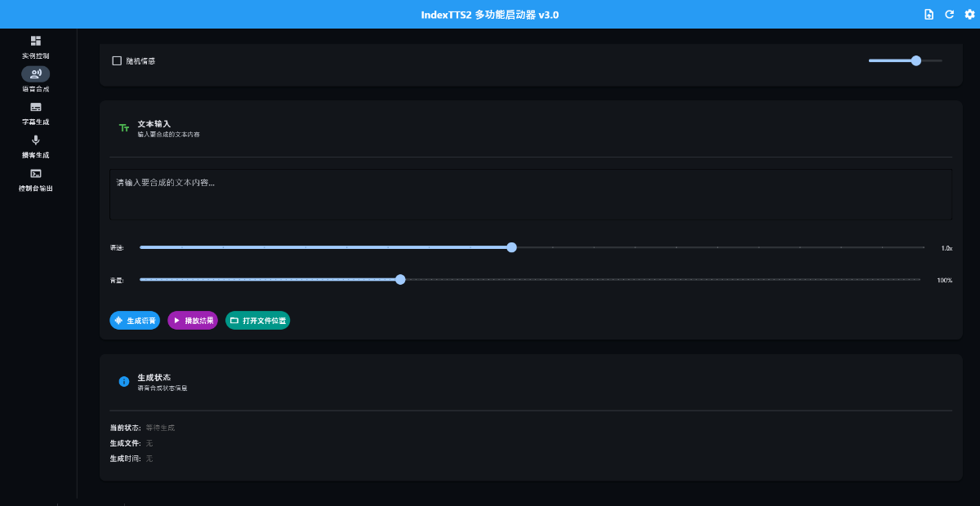
Task: Open the 字幕生成 subtitle generation page
Action: 35,107
